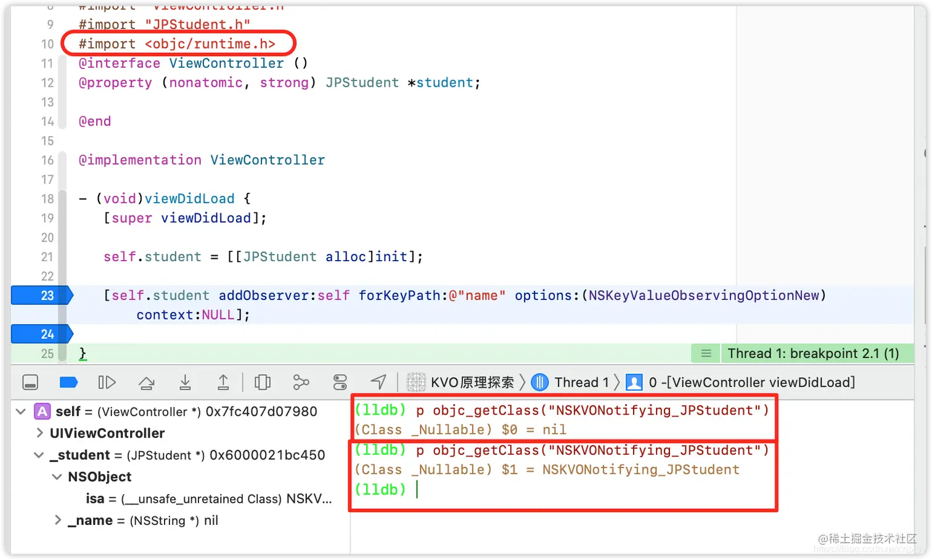The width and height of the screenshot is (932, 560).
Task: Collapse the NSObject entry under _student
Action: 57,477
